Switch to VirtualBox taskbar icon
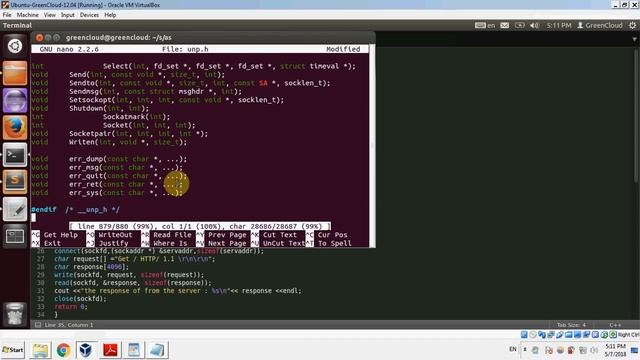640x360 pixels. [x=86, y=350]
